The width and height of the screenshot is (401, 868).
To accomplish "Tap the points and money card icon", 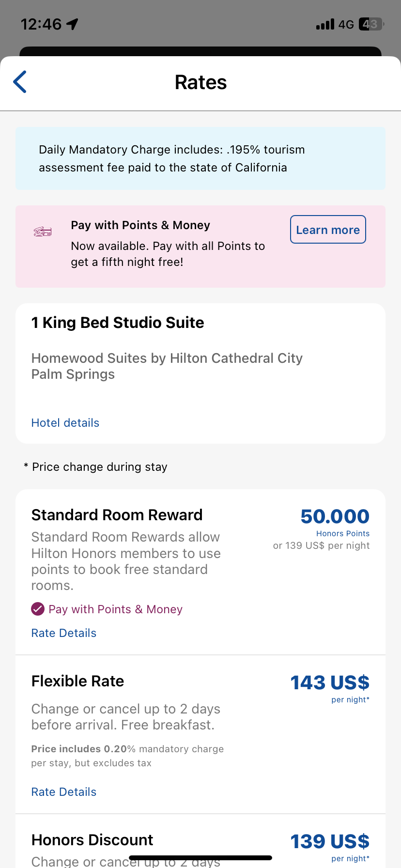I will pos(43,232).
